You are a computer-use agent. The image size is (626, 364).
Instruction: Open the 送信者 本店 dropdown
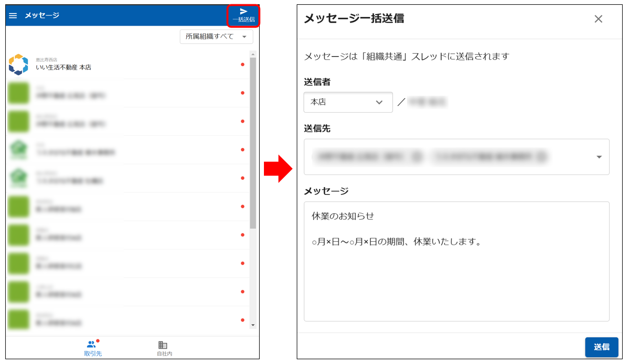point(348,102)
